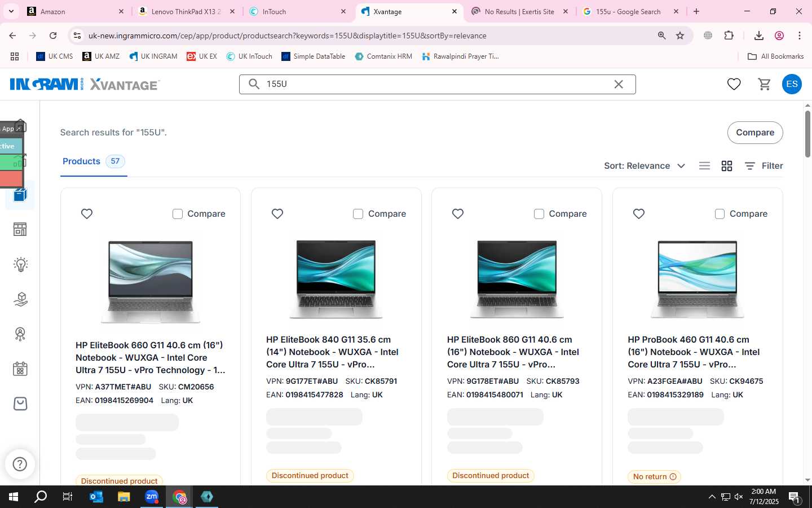Open the shopping cart icon
The height and width of the screenshot is (508, 812).
(x=765, y=84)
